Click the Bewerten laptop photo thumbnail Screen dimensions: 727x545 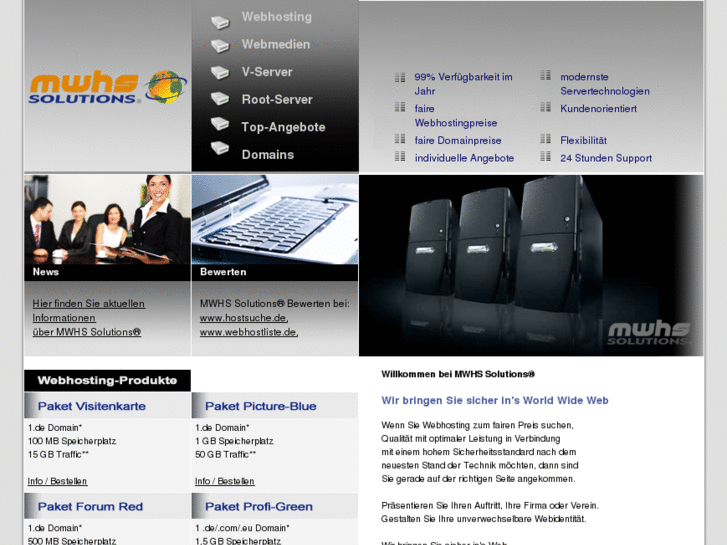coord(275,219)
